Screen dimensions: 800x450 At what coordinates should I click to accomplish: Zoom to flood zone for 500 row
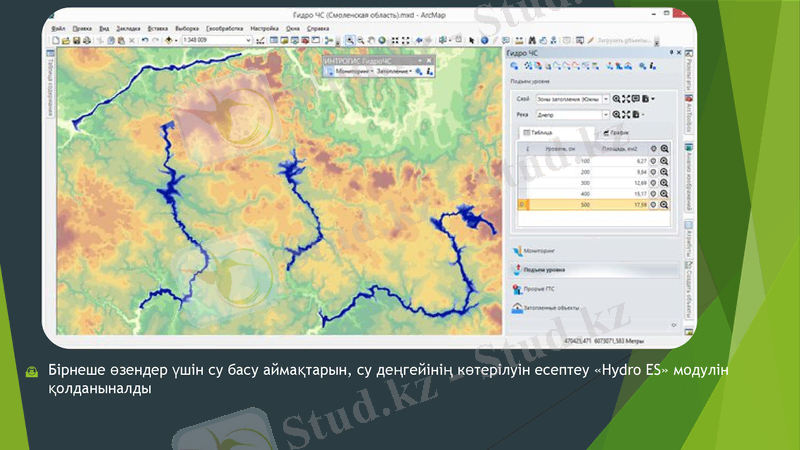[x=664, y=205]
